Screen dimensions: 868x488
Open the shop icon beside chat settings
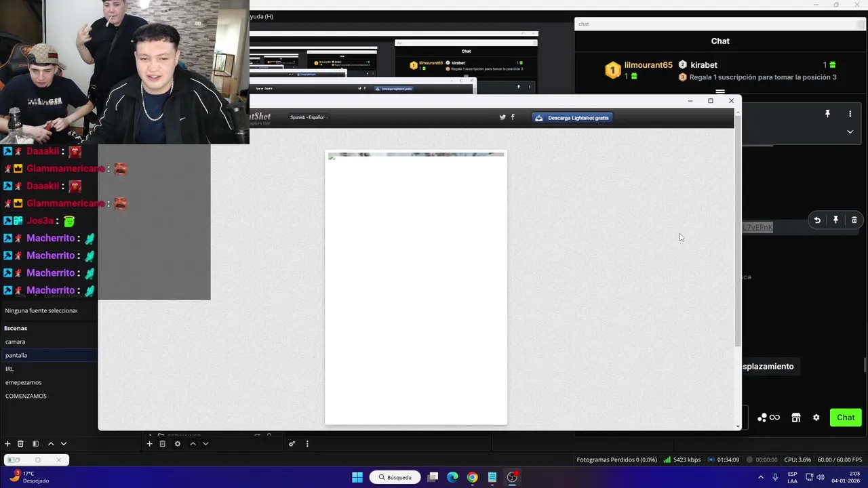click(x=796, y=418)
